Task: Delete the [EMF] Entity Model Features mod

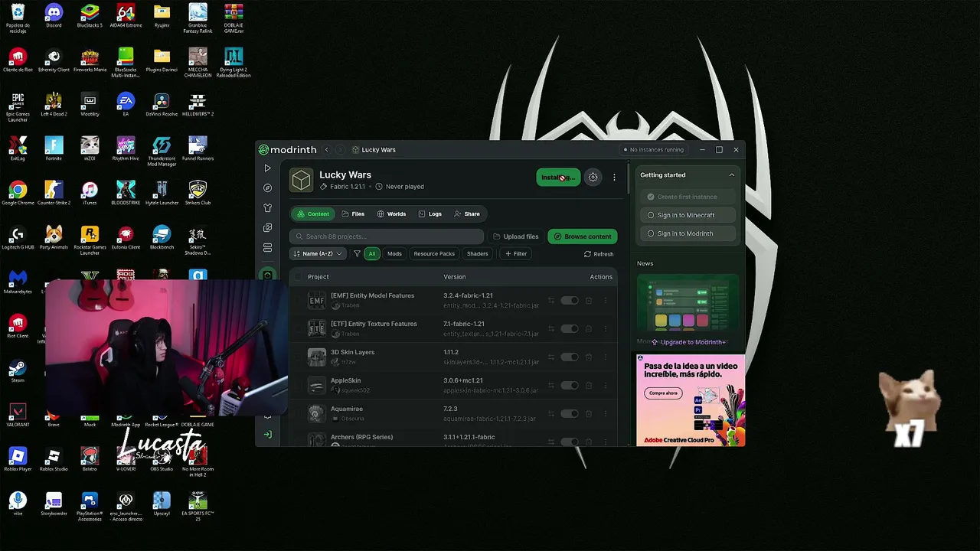Action: coord(588,301)
